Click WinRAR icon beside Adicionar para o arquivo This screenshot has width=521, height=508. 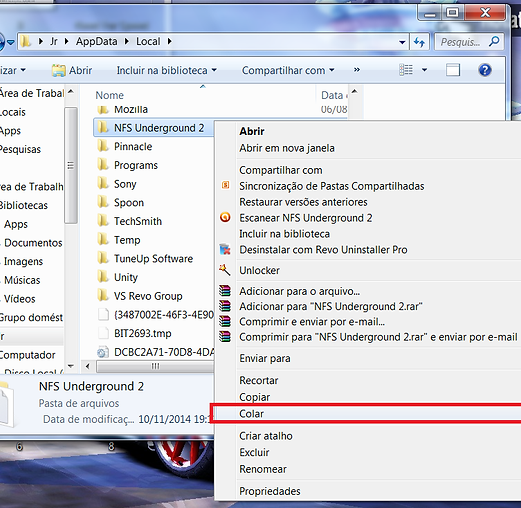225,291
